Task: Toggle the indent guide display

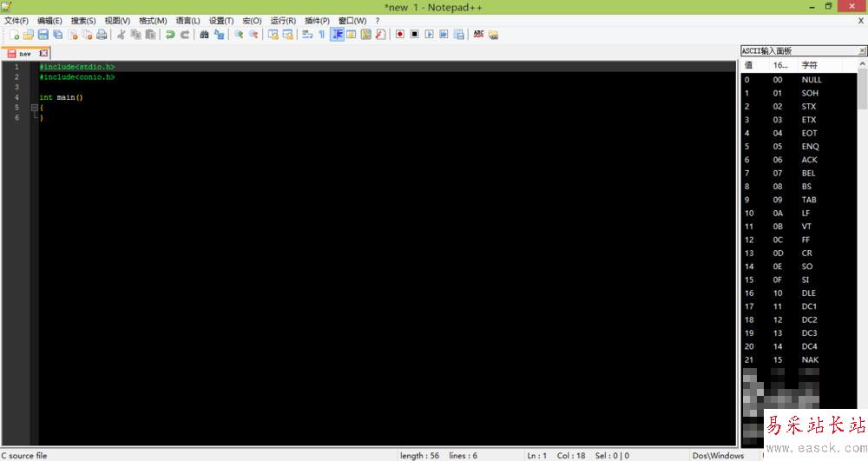Action: tap(337, 35)
